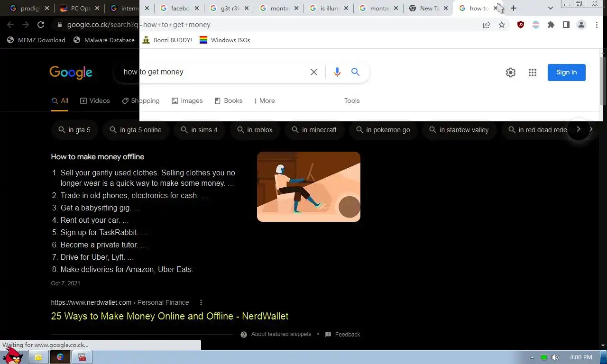The image size is (607, 364).
Task: Reload the page with the refresh icon
Action: (x=41, y=25)
